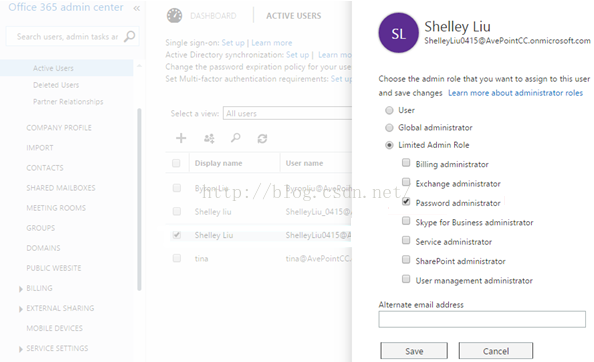Open SHARED MAILBOXES
Viewport: 594px width, 362px height.
point(61,188)
